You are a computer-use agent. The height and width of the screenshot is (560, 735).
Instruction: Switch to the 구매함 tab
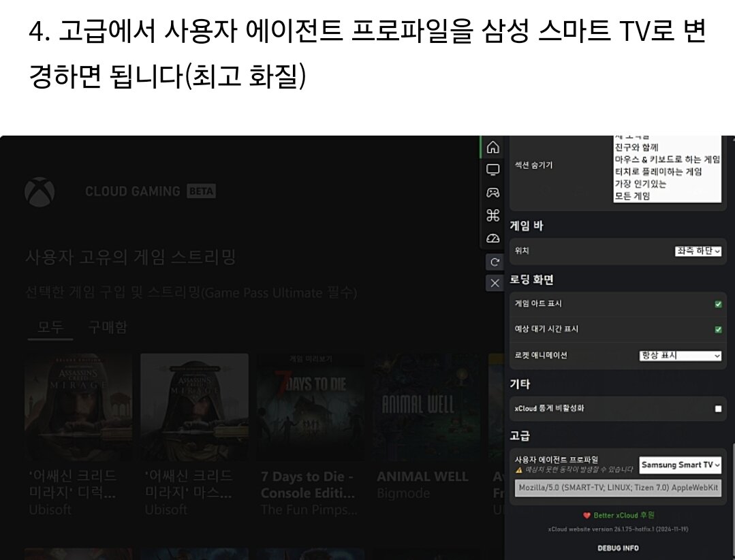coord(108,327)
